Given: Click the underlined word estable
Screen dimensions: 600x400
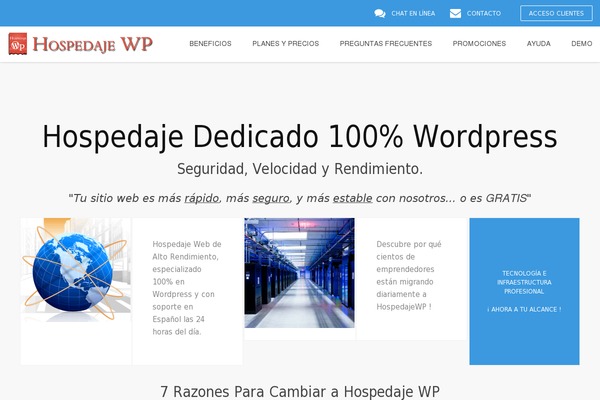Looking at the screenshot, I should click(x=352, y=198).
